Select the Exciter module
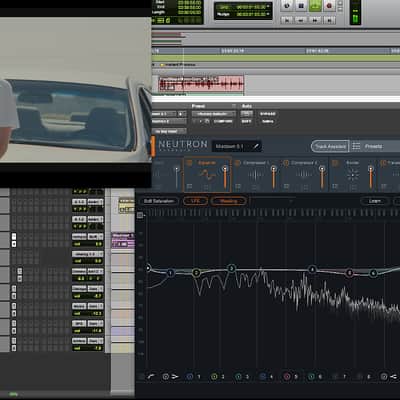400x400 pixels. tap(352, 174)
